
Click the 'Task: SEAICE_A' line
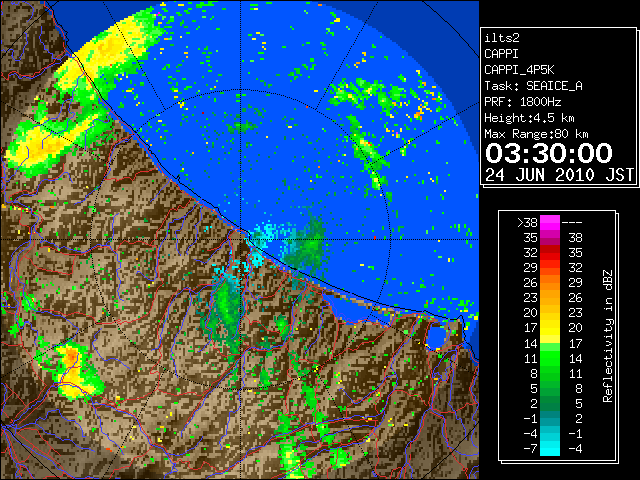coord(533,86)
